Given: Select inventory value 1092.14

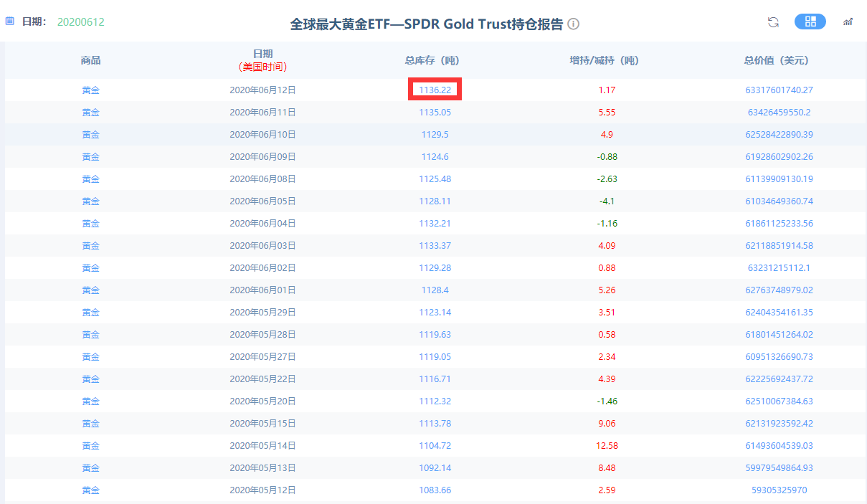Looking at the screenshot, I should [x=435, y=468].
